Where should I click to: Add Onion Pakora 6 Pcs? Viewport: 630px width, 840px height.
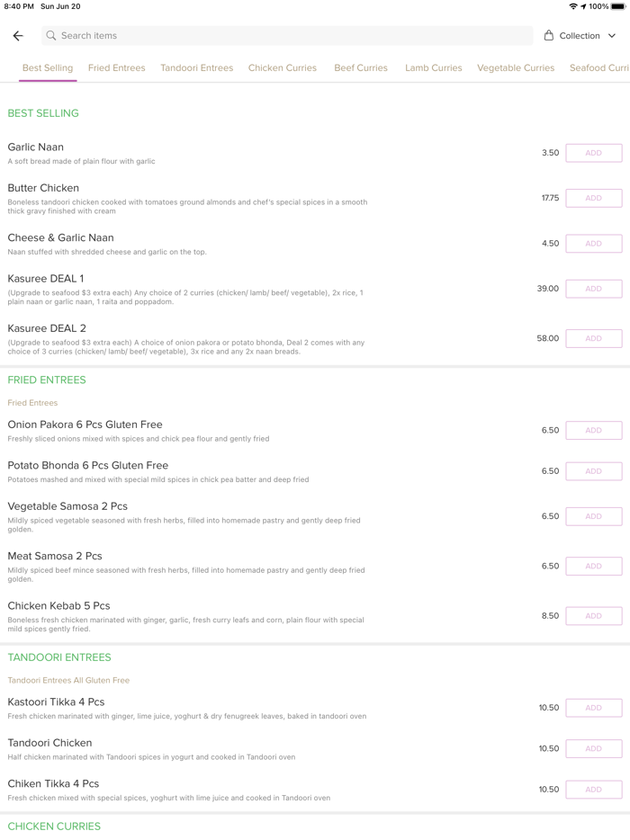593,431
